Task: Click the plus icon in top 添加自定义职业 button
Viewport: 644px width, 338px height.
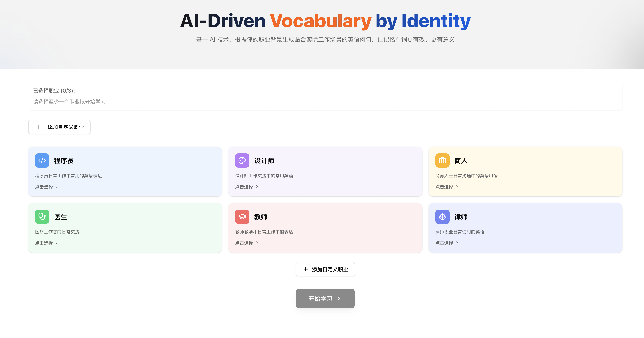Action: pyautogui.click(x=38, y=127)
